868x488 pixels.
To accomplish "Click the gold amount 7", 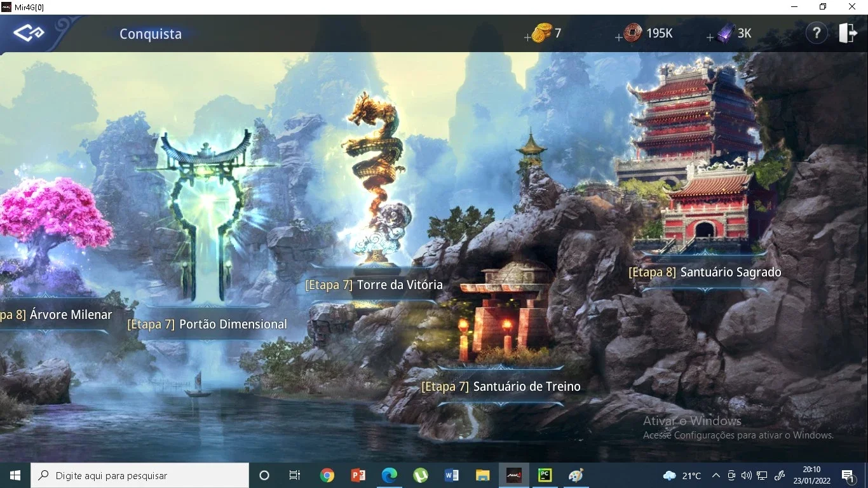I will pos(558,34).
